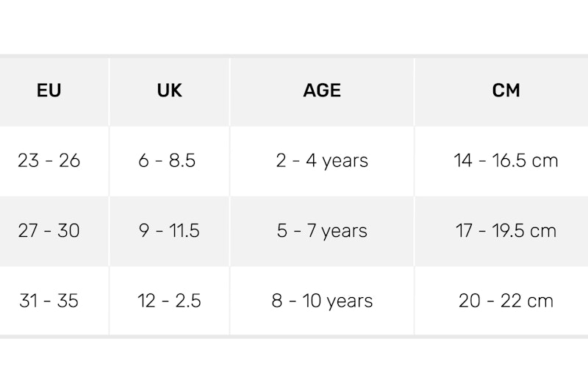The image size is (588, 392).
Task: Click the EU column header
Action: [x=49, y=90]
